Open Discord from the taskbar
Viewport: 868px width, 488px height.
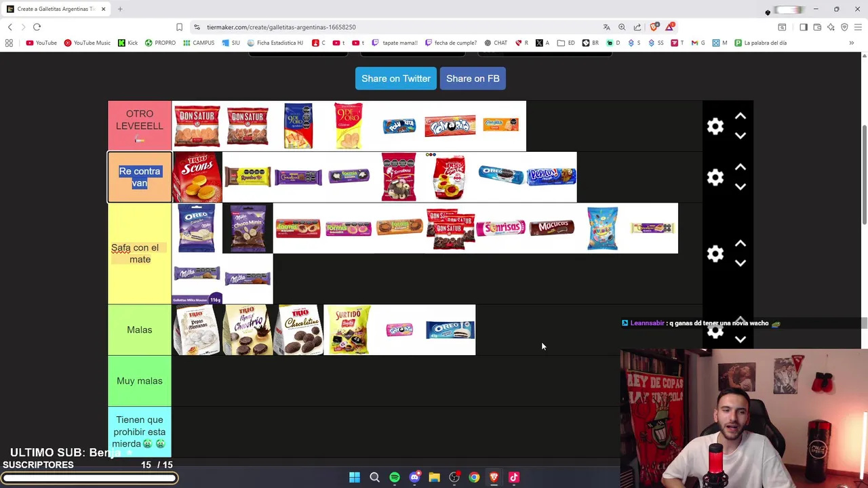coord(414,477)
